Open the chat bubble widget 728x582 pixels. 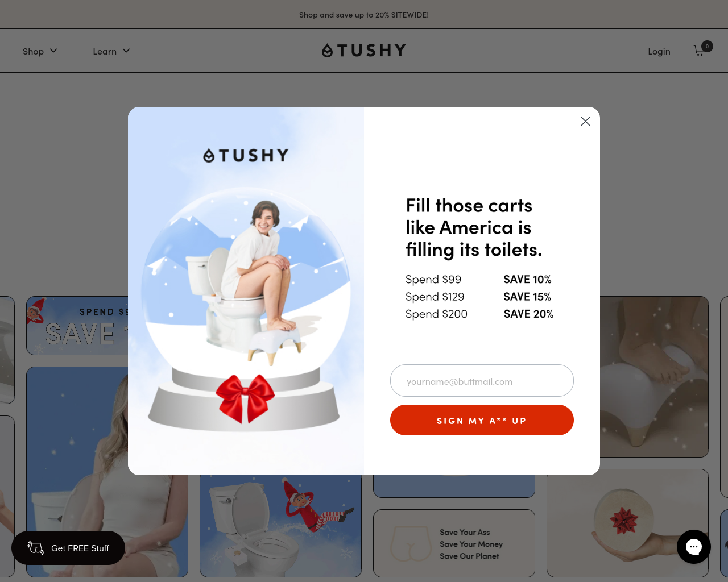pyautogui.click(x=694, y=547)
